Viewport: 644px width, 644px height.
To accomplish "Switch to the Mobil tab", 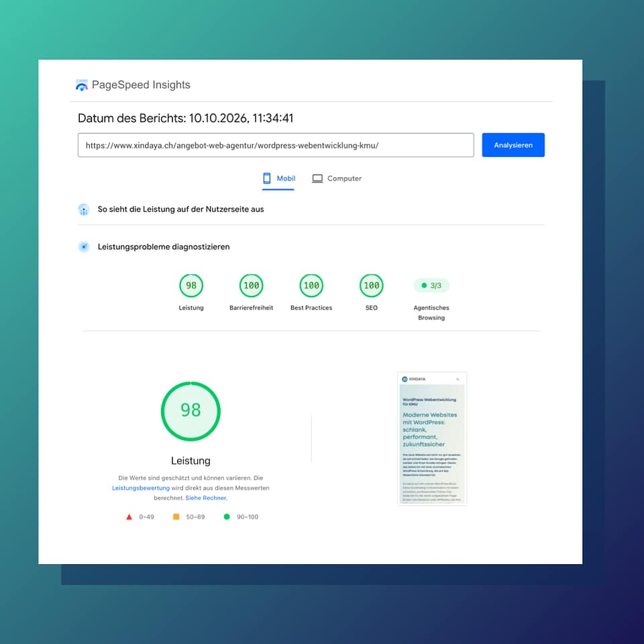I will 278,178.
